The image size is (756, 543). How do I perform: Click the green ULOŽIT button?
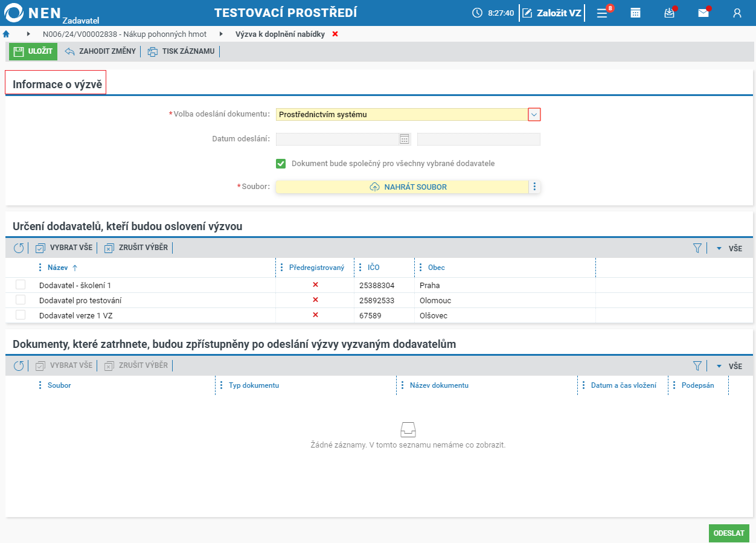click(33, 51)
